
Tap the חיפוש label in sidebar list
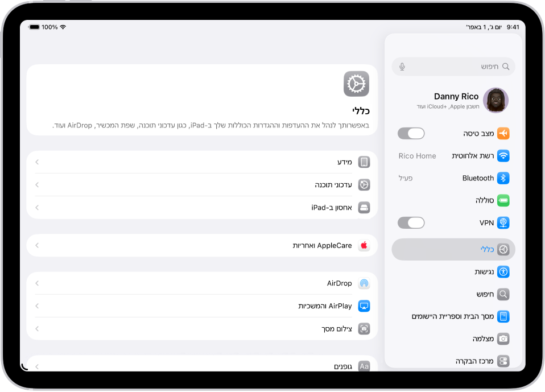point(485,294)
